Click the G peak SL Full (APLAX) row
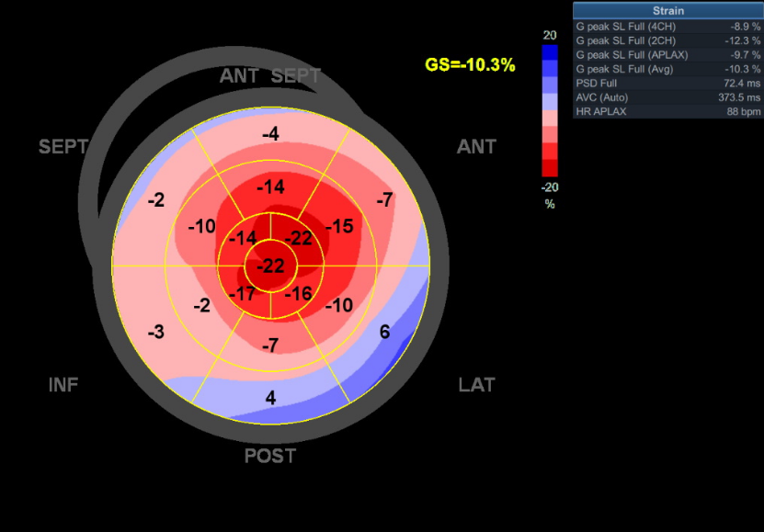This screenshot has width=764, height=532. [668, 55]
